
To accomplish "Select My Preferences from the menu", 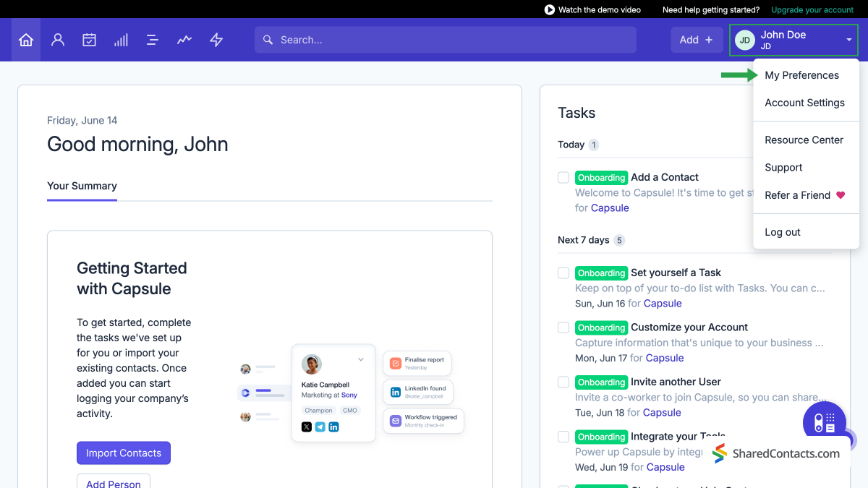I will [801, 75].
